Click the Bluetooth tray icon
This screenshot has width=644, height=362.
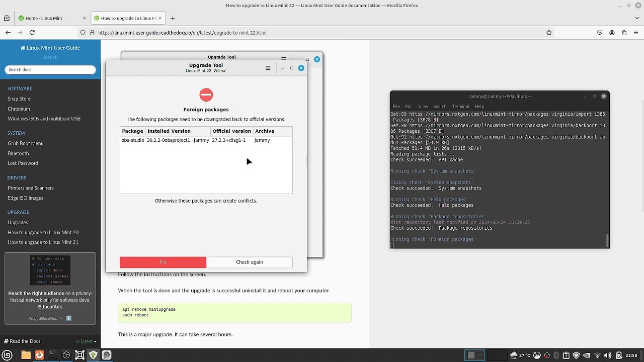[556, 355]
